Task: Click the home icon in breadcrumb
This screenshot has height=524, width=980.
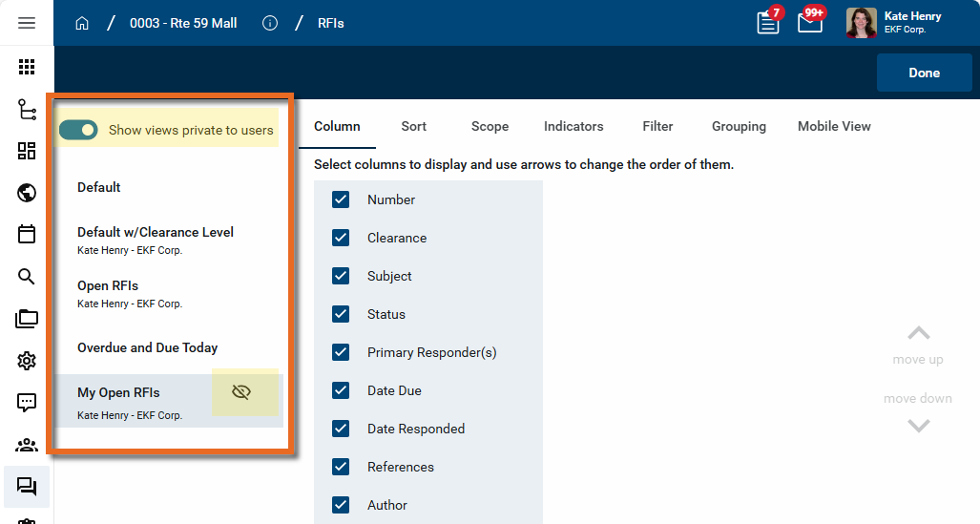Action: click(x=82, y=23)
